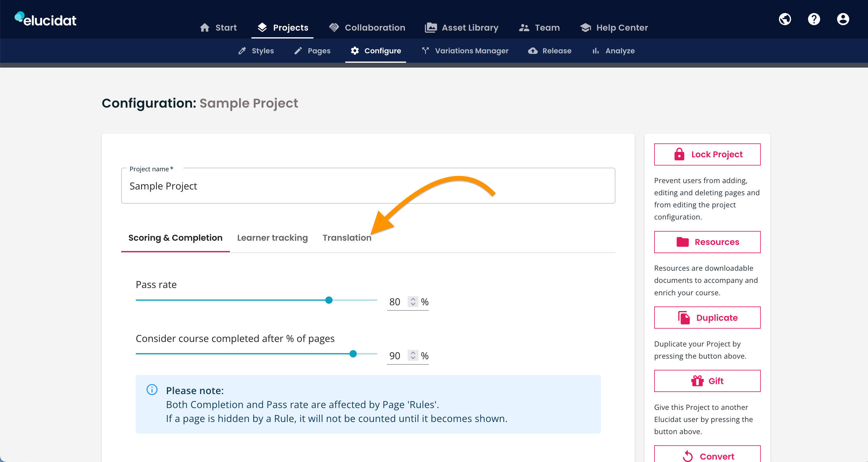Open Variations Manager
The height and width of the screenshot is (462, 868).
pyautogui.click(x=465, y=51)
